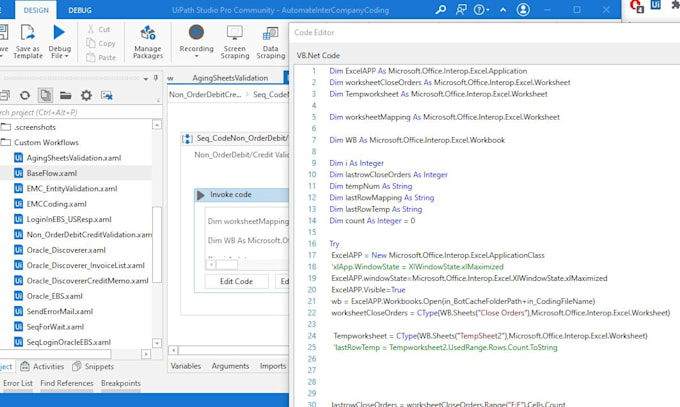This screenshot has width=680, height=407.
Task: Open the user account profile icon
Action: pyautogui.click(x=523, y=10)
